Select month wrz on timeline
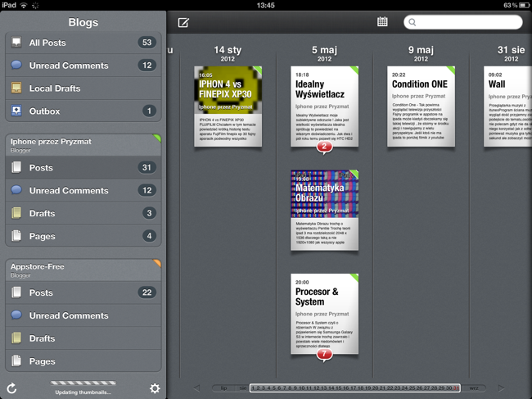Screen dimensions: 532x399 (474, 388)
